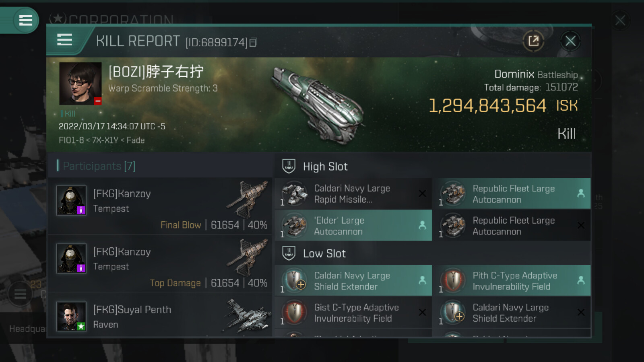The image size is (644, 362).
Task: Share kill report via export icon
Action: (x=533, y=41)
